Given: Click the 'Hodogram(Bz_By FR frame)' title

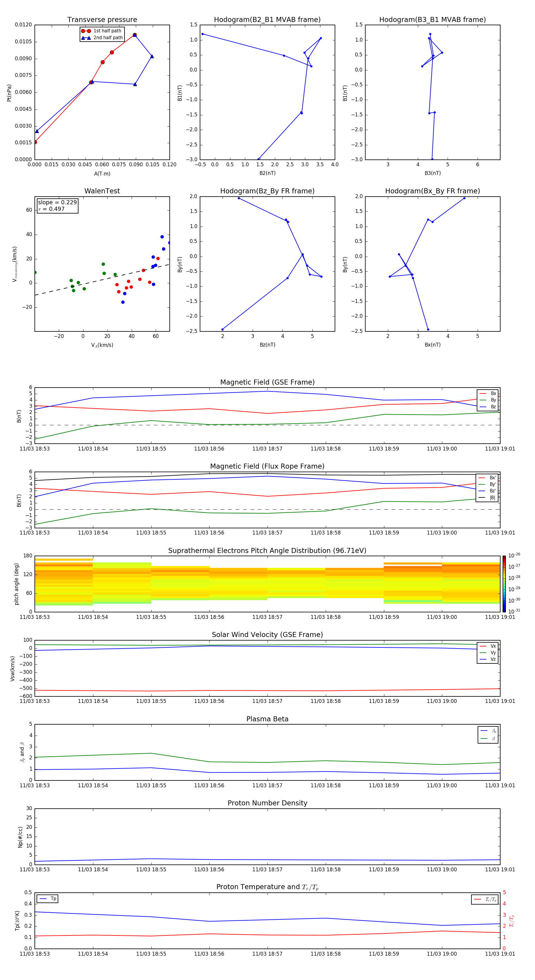Looking at the screenshot, I should [x=267, y=191].
